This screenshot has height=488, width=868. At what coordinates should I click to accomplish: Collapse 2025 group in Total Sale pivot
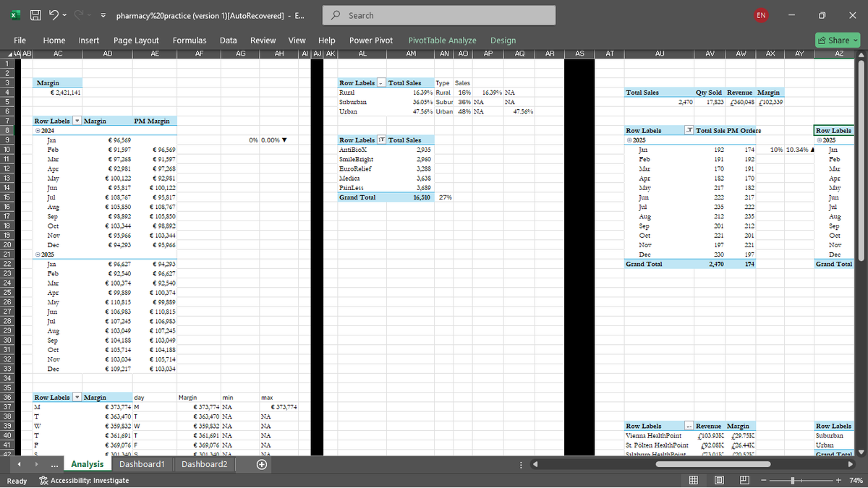pyautogui.click(x=629, y=140)
